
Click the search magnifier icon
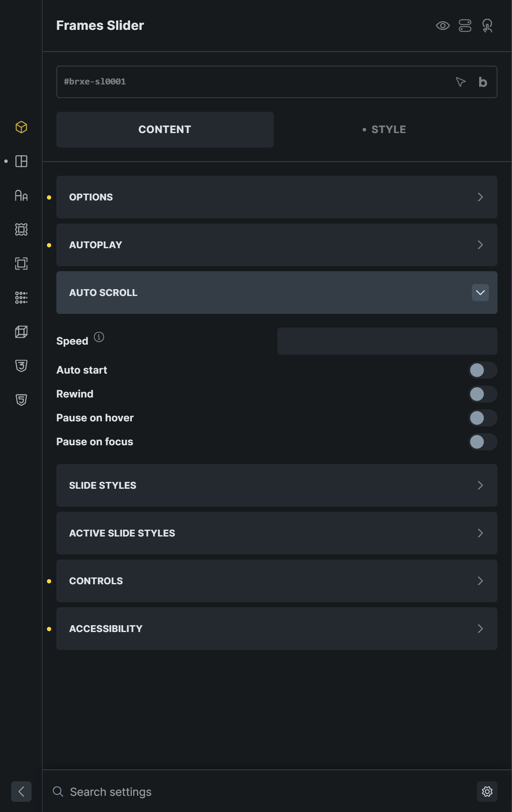pyautogui.click(x=58, y=792)
